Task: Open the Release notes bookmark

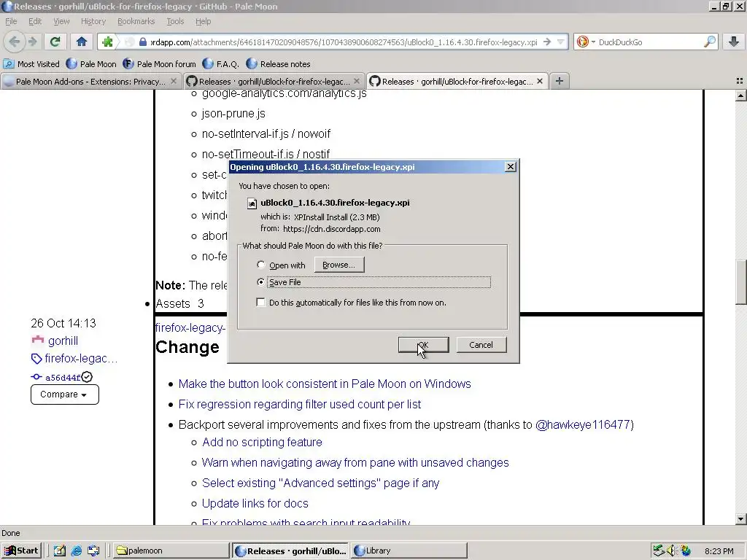Action: tap(279, 64)
